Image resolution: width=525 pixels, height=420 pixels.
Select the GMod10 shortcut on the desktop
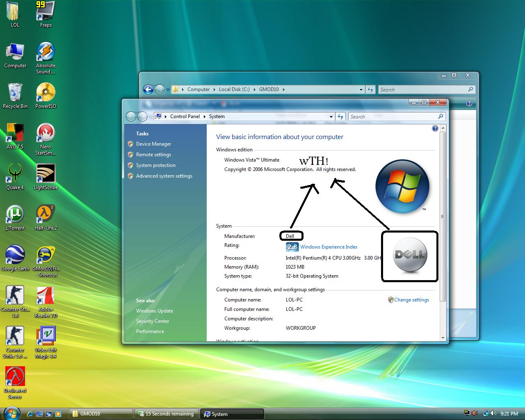(46, 262)
